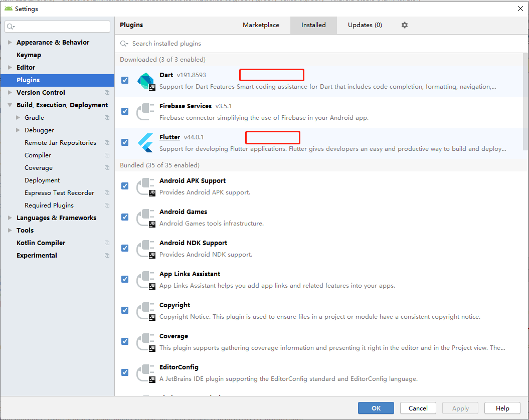
Task: Click the Apply button
Action: click(460, 408)
